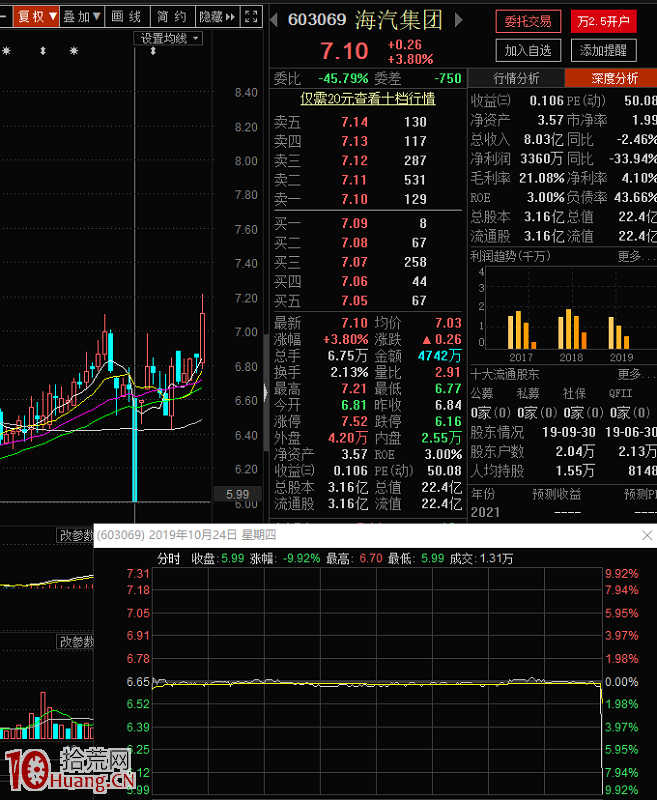Select 社保 shareholder category
This screenshot has height=800, width=657.
[574, 393]
